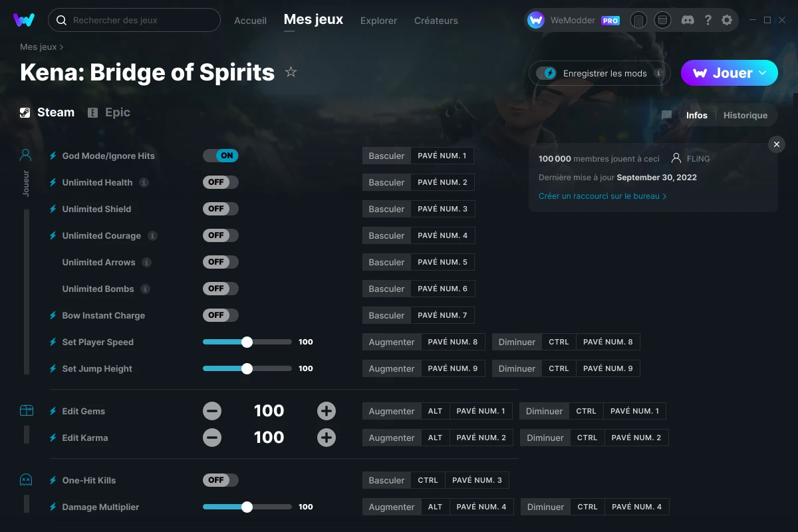The height and width of the screenshot is (532, 798).
Task: Click the Rechercher des jeux search field
Action: pyautogui.click(x=134, y=20)
